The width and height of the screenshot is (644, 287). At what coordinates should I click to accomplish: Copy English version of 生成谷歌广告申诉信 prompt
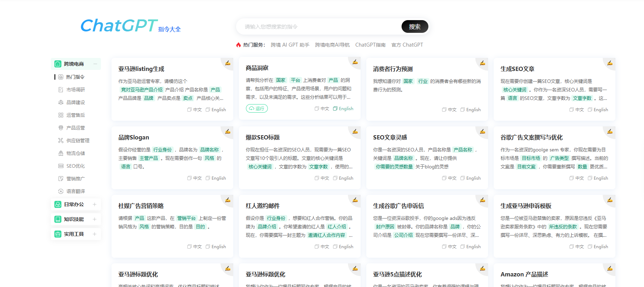[470, 247]
